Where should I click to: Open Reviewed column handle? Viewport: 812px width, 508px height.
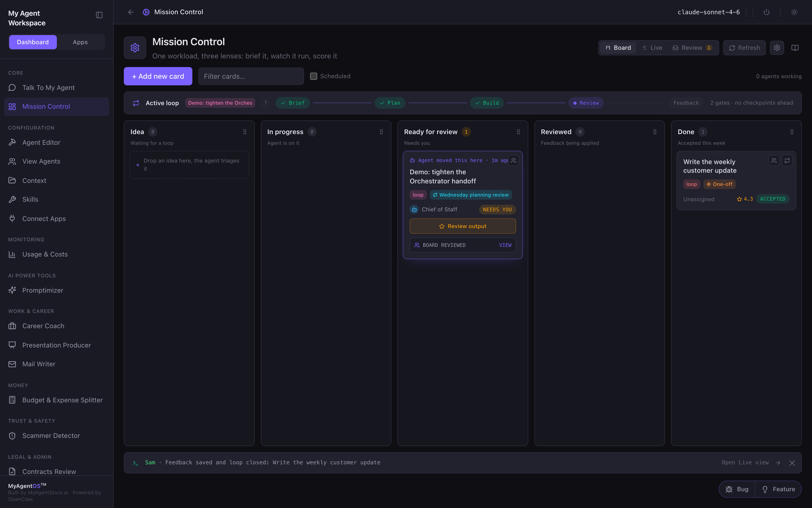tap(655, 132)
